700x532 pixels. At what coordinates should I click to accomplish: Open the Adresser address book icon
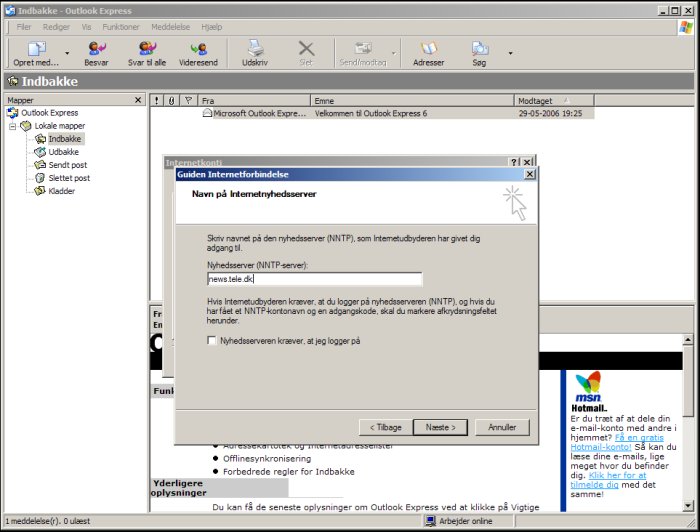[x=428, y=49]
